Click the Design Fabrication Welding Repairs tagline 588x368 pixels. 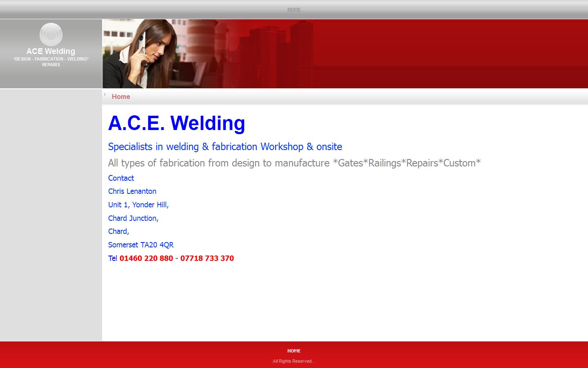(51, 62)
